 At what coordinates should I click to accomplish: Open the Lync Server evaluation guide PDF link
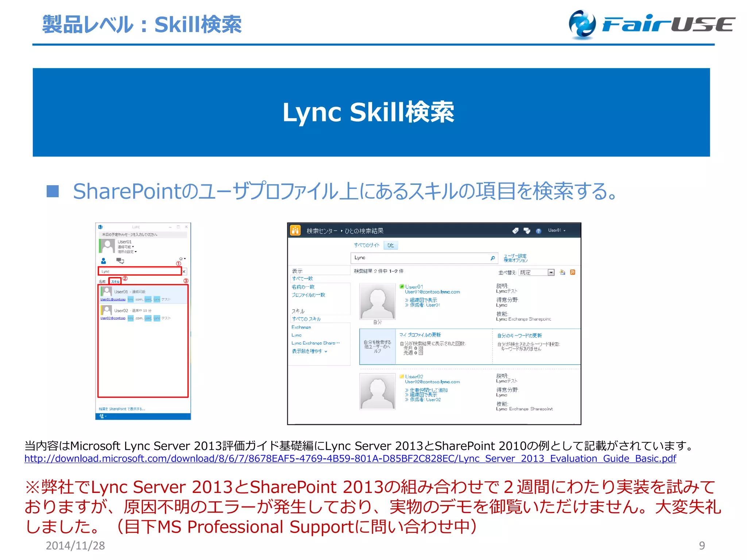[x=350, y=458]
